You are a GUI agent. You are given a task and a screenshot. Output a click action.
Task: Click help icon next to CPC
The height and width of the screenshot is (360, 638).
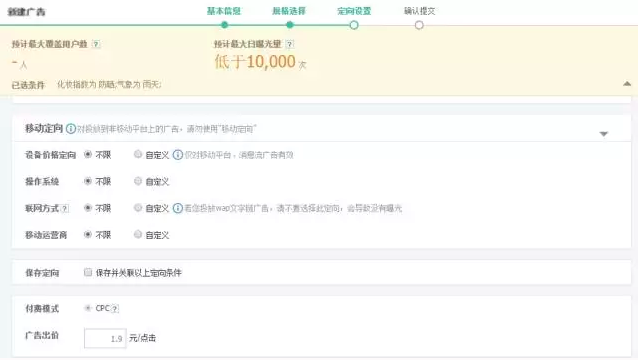click(115, 309)
